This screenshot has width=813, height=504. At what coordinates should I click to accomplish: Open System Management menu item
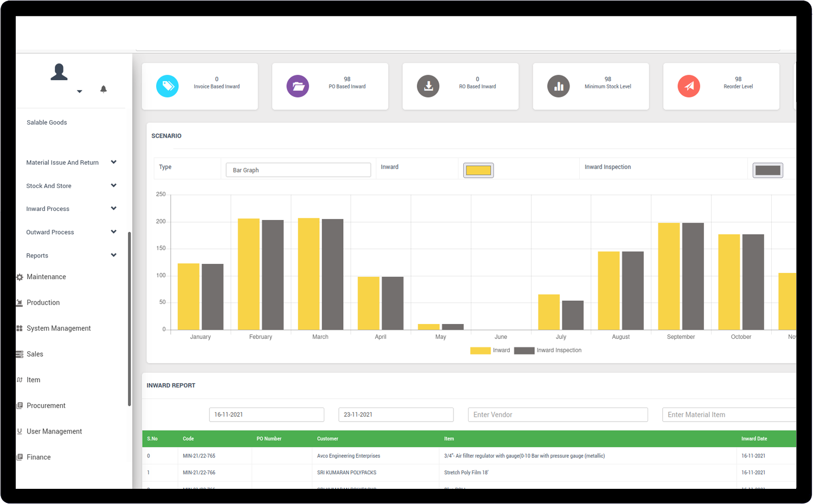(59, 328)
